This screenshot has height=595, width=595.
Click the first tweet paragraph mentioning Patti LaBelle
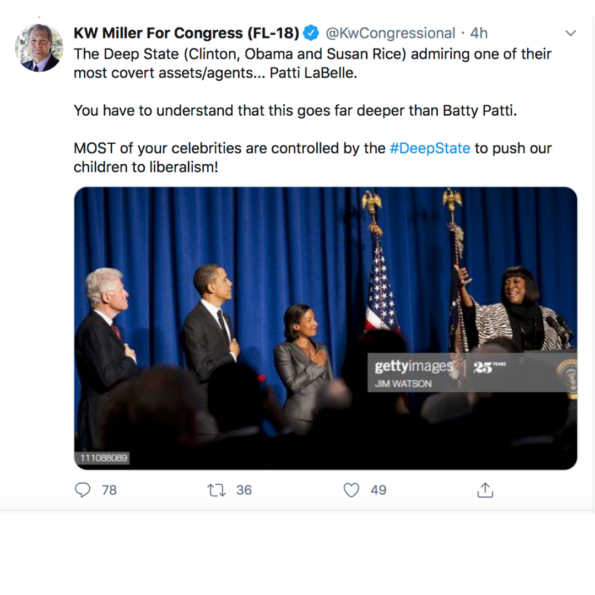point(312,63)
